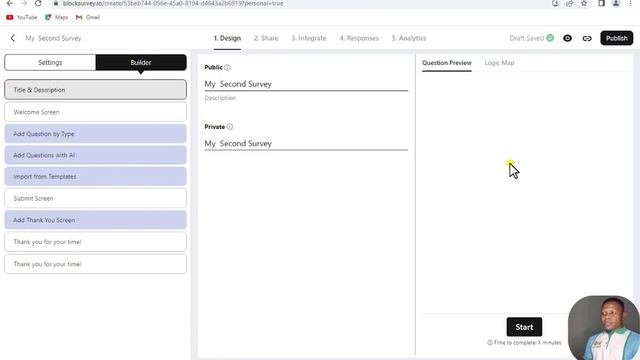Click the Draft Saved green checkmark
Image resolution: width=640 pixels, height=360 pixels.
tap(550, 38)
